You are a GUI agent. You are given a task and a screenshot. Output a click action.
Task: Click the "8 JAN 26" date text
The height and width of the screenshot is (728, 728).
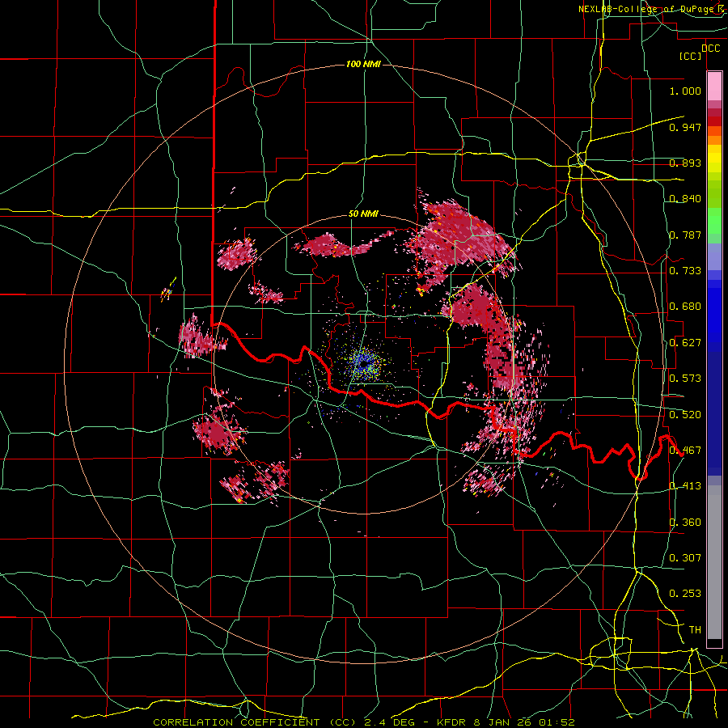click(x=503, y=722)
